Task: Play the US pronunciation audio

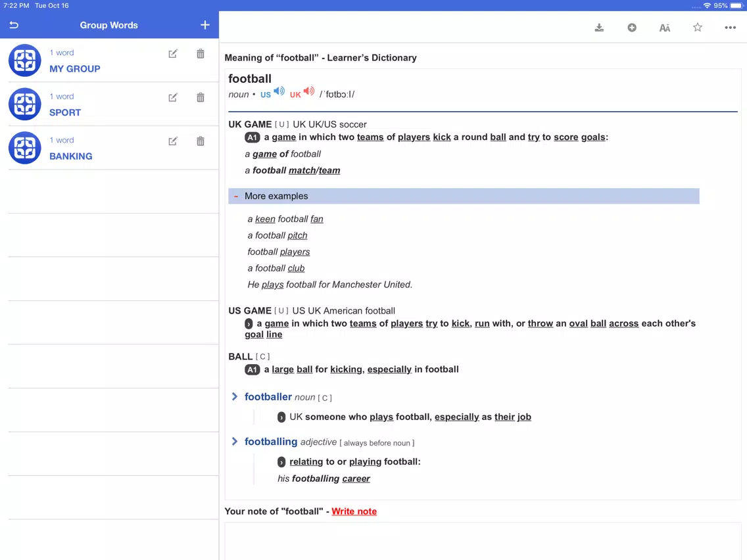Action: 279,91
